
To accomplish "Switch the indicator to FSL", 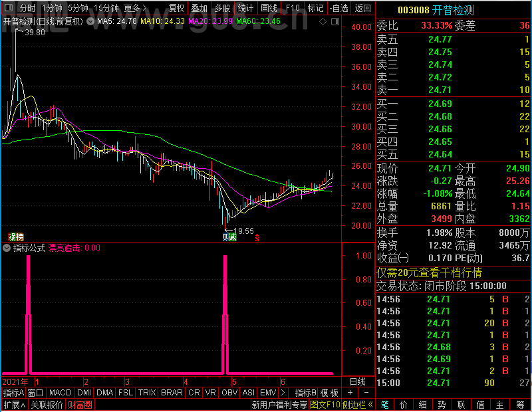I will [126, 393].
